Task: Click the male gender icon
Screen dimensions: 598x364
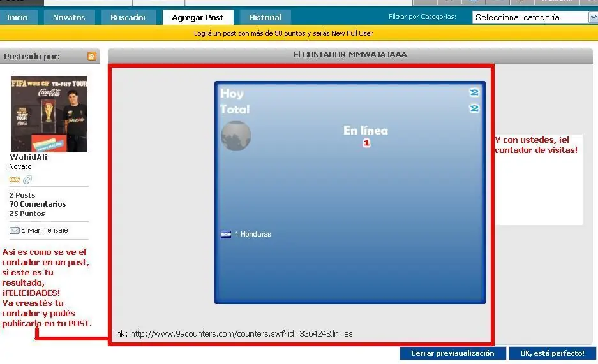Action: tap(27, 179)
